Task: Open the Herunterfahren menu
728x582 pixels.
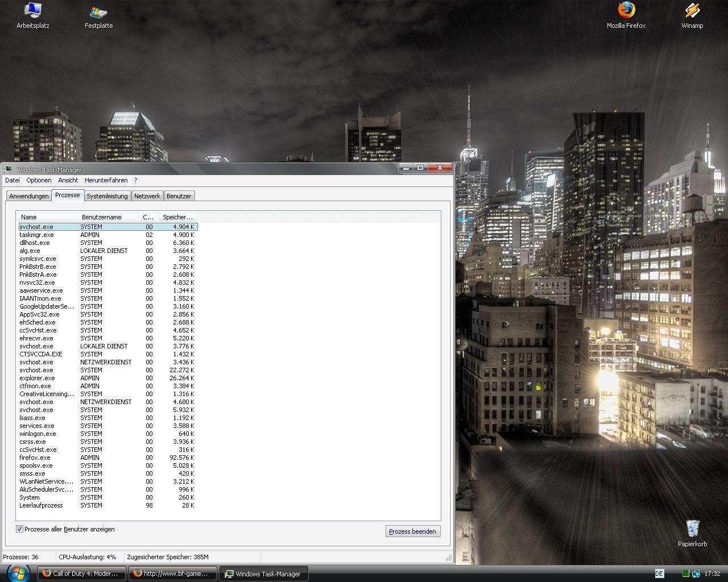Action: (106, 180)
